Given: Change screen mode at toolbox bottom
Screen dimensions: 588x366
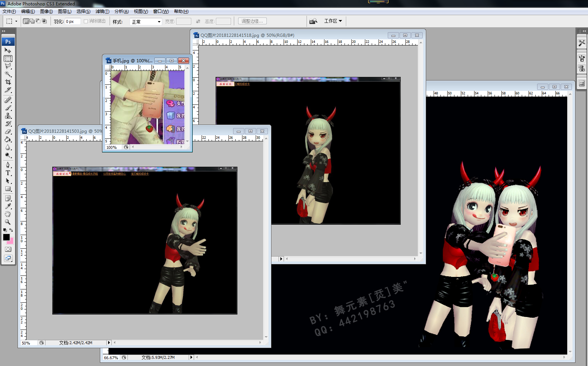Looking at the screenshot, I should click(x=8, y=258).
